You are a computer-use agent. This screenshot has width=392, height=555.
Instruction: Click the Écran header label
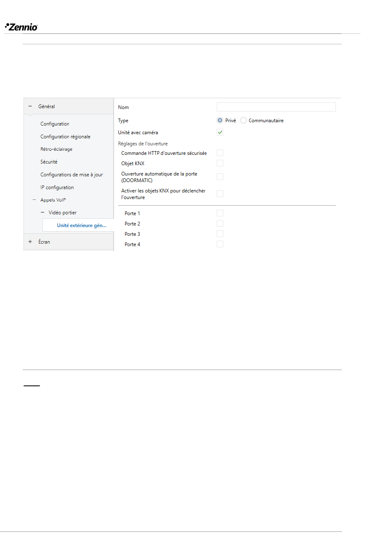(44, 242)
